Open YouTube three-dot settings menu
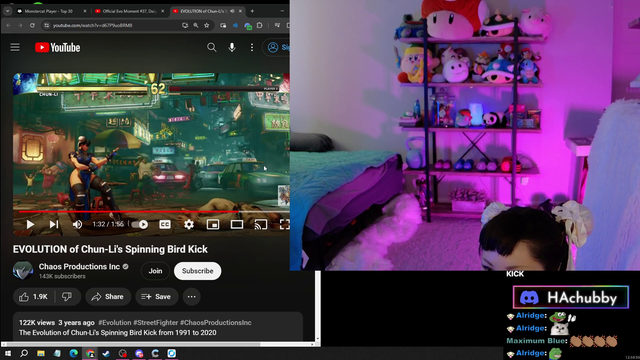The image size is (640, 360). [252, 47]
